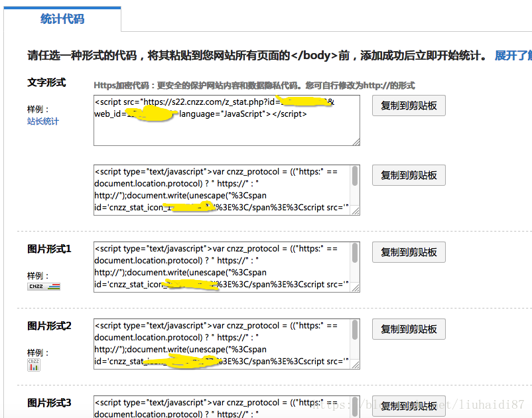Click the 展开了解 link
The image size is (532, 418).
[x=513, y=55]
